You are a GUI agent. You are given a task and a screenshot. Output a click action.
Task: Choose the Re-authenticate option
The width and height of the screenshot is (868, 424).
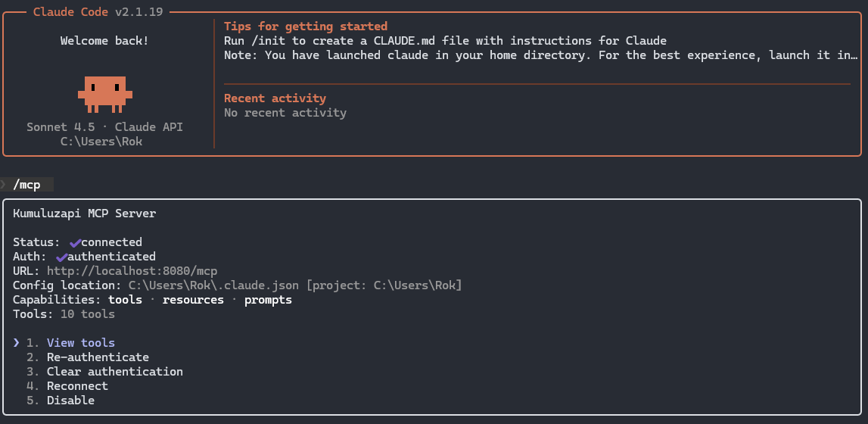click(x=98, y=357)
